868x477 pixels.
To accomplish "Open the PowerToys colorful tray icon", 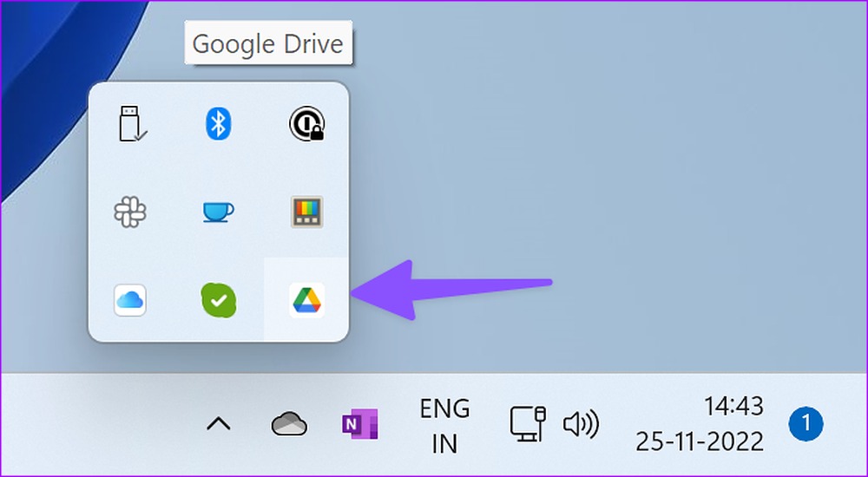I will 306,212.
